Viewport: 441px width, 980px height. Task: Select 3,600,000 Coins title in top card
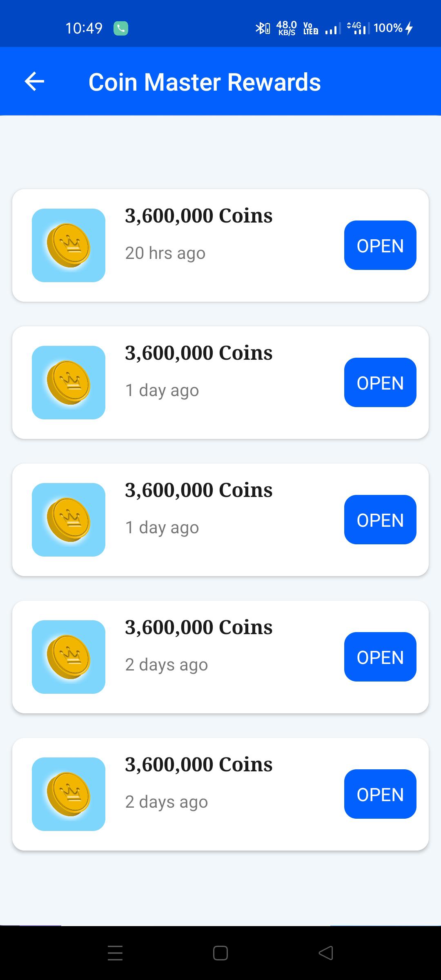198,216
